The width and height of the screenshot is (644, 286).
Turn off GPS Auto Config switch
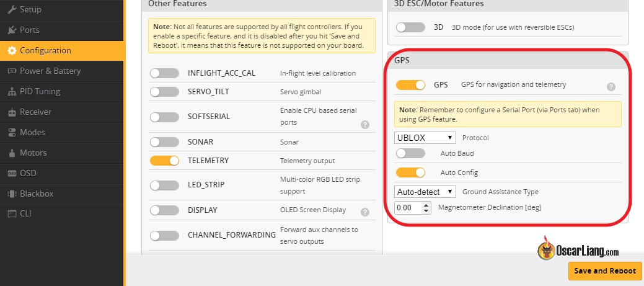coord(410,172)
